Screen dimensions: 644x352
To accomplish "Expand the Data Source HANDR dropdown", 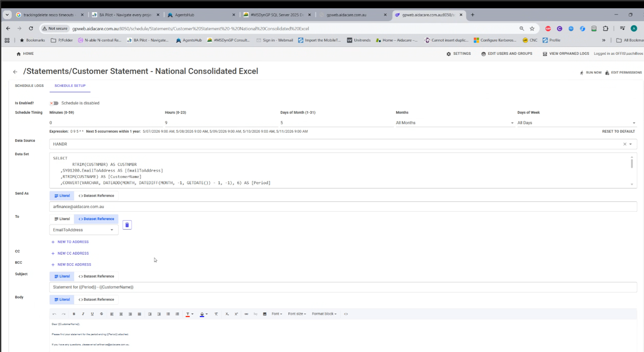I will point(630,144).
